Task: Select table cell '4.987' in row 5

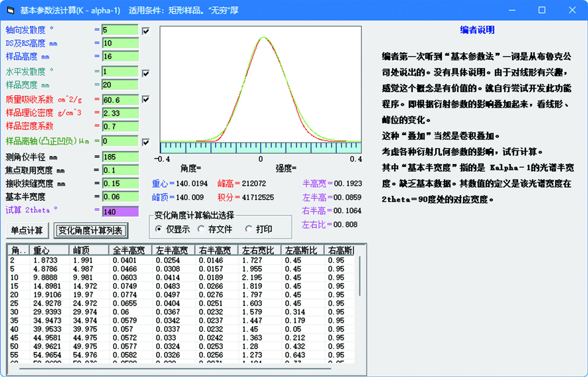Action: [x=83, y=269]
